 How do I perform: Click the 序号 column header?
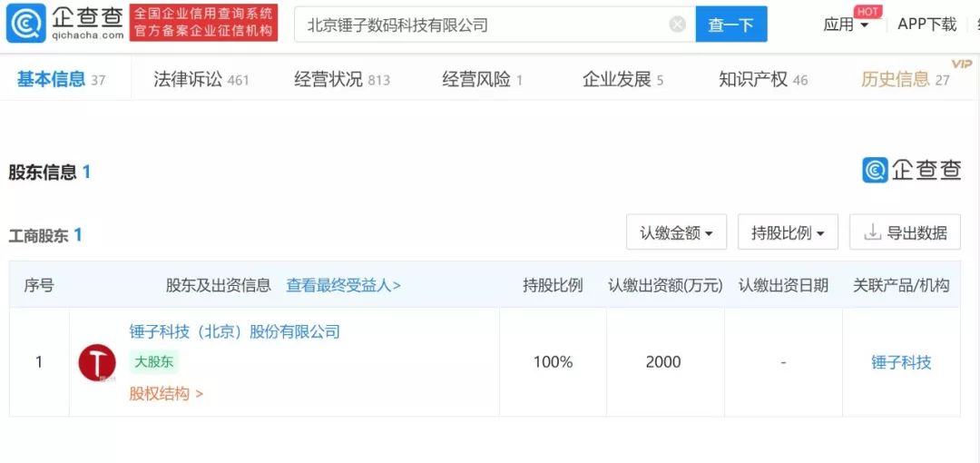tap(39, 285)
